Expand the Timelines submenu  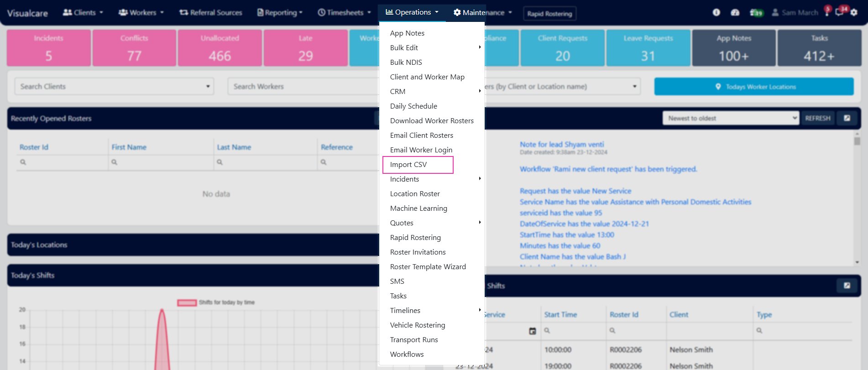point(432,310)
